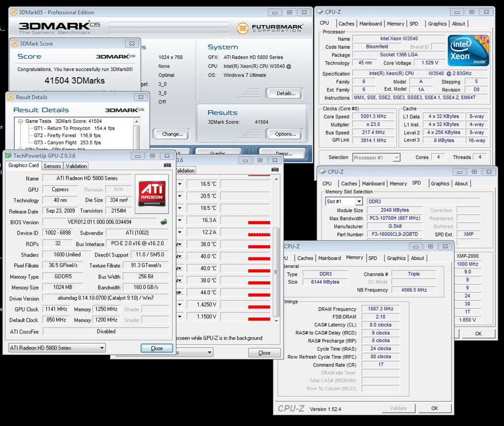Image resolution: width=504 pixels, height=426 pixels.
Task: Click the camera screenshot icon in GPU-Z Graphics Card window
Action: 167,165
